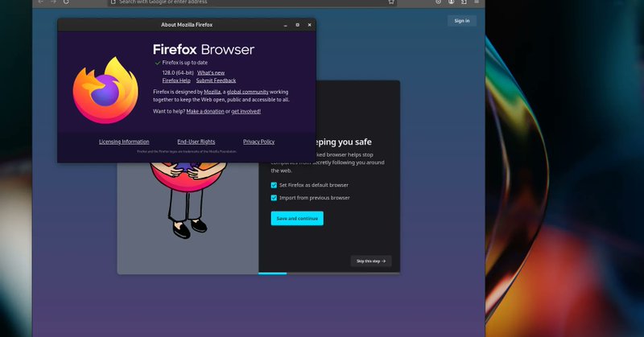The width and height of the screenshot is (644, 337).
Task: Open the Firefox account icon in the toolbar
Action: (x=451, y=2)
